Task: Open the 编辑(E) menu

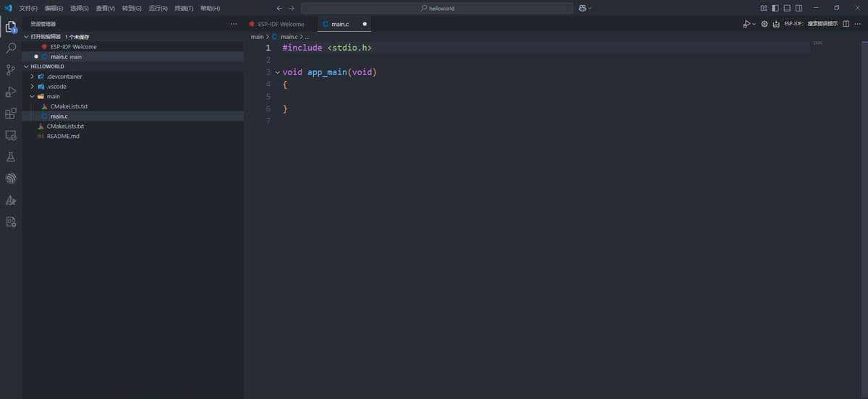Action: [x=54, y=8]
